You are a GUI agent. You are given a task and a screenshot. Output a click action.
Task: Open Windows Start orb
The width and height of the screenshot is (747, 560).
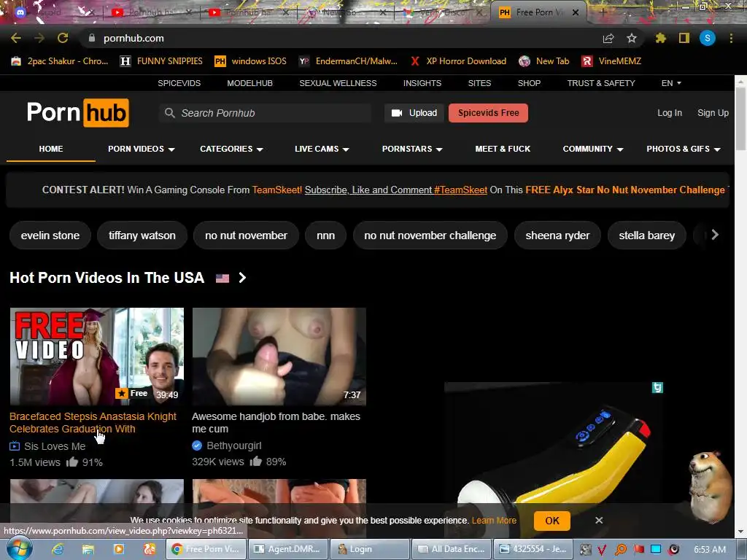20,548
